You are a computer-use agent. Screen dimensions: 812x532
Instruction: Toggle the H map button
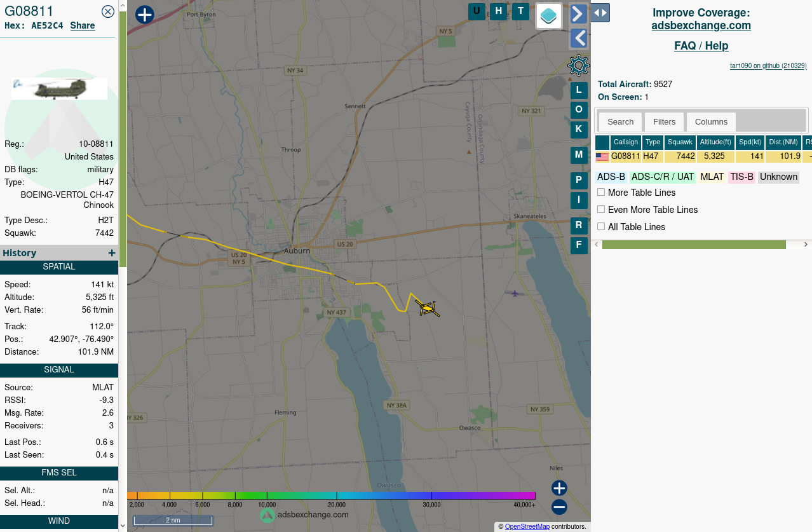pyautogui.click(x=499, y=11)
